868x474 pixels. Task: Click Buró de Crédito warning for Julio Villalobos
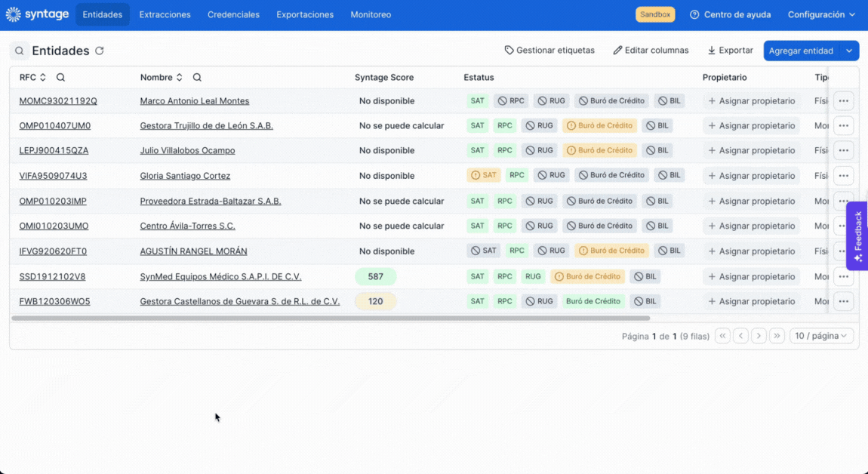(x=599, y=150)
